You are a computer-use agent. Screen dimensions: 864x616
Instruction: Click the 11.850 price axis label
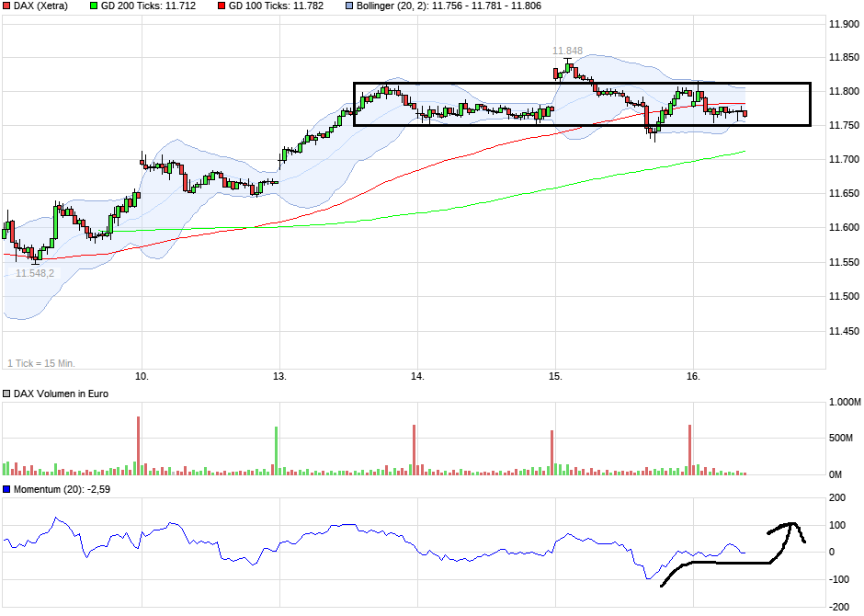pos(844,58)
